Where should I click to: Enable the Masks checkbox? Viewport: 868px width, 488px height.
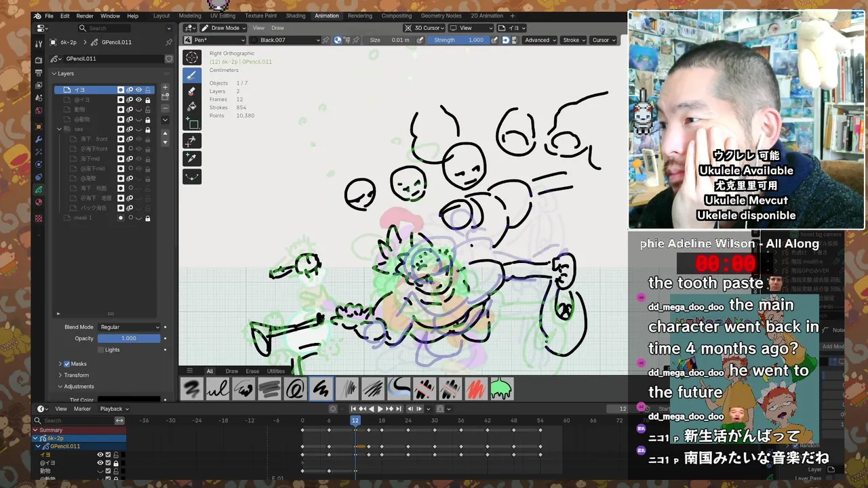coord(66,364)
